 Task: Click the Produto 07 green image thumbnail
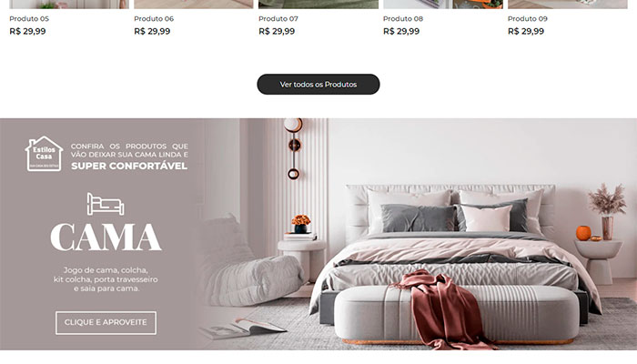[x=318, y=4]
